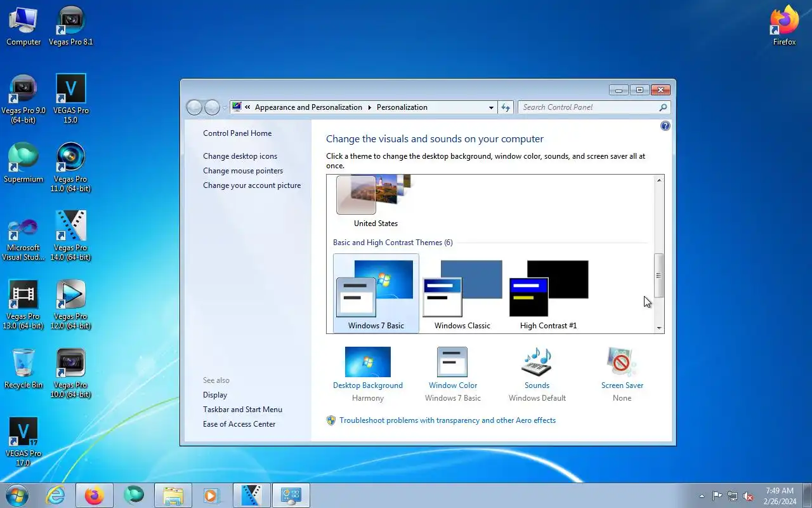The width and height of the screenshot is (812, 508).
Task: Click the search magnifier icon
Action: pyautogui.click(x=663, y=107)
